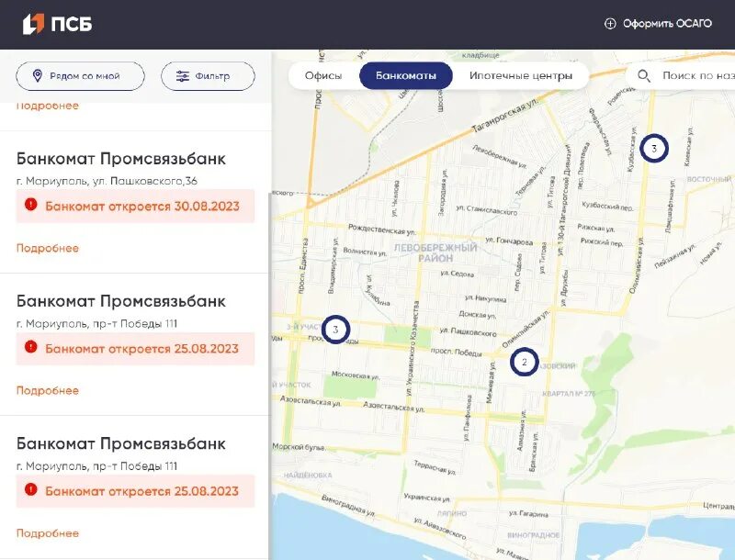735x560 pixels.
Task: Select map marker 2 near Азовский district
Action: point(524,362)
